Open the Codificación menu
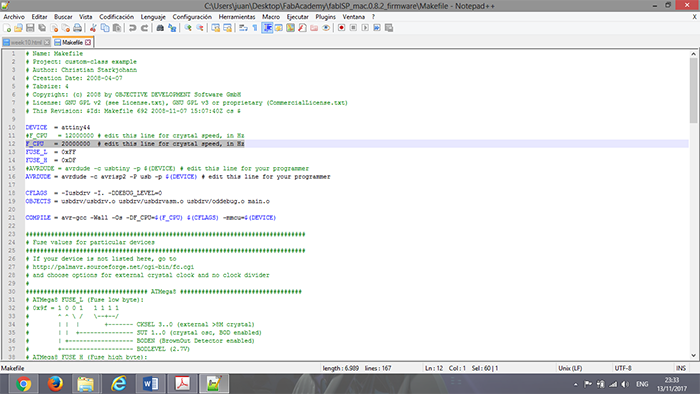 (x=117, y=17)
